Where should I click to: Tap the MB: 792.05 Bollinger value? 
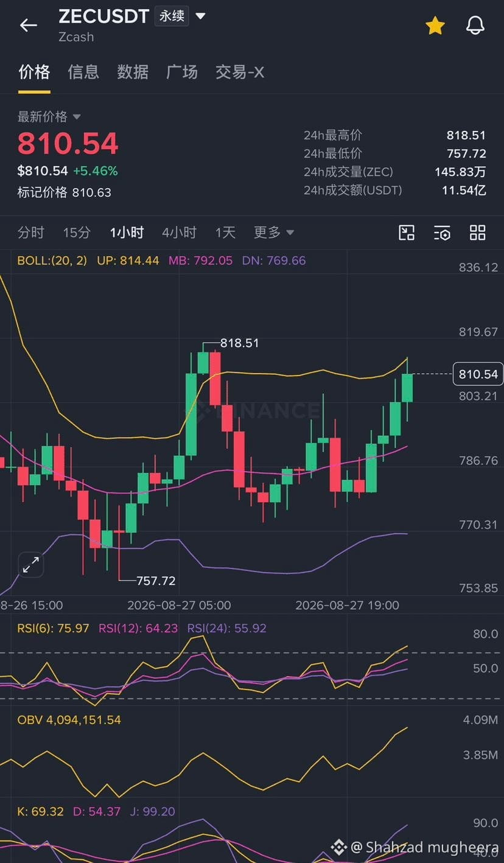tap(200, 260)
